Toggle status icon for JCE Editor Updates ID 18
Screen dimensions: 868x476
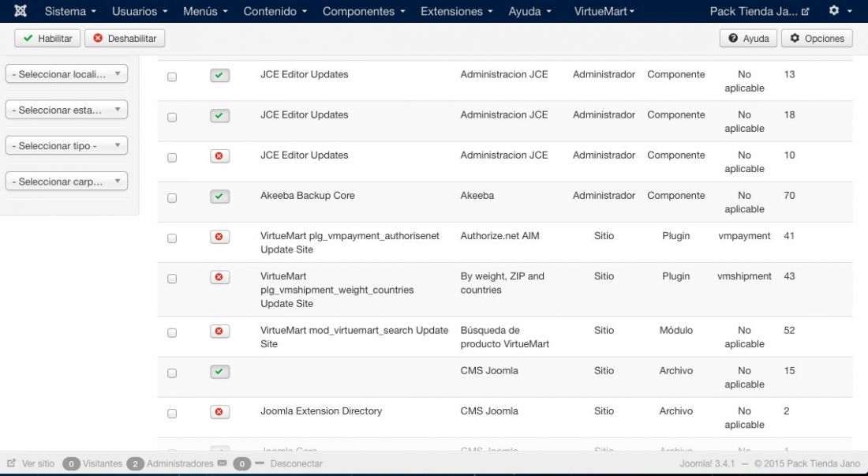pyautogui.click(x=220, y=116)
